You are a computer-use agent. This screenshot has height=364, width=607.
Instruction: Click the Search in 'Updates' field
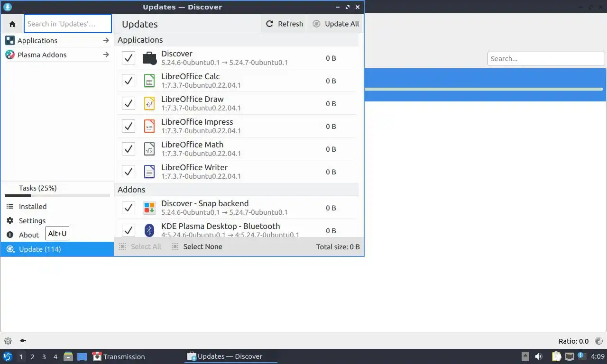[x=68, y=24]
